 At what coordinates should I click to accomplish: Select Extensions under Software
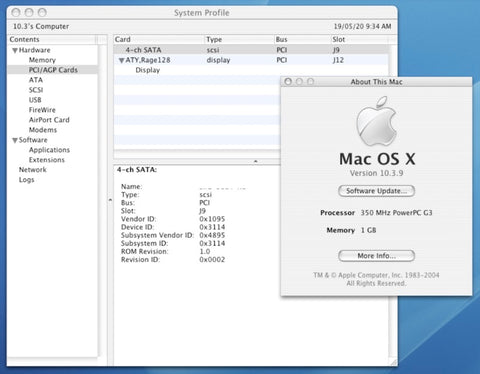tap(47, 160)
